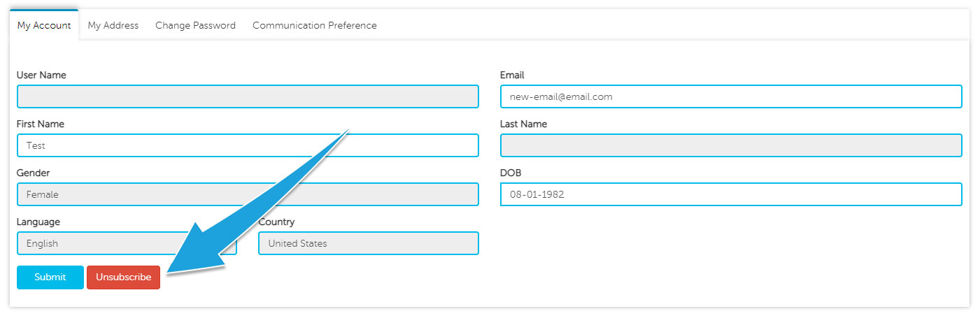
Task: Focus the Email field containing new-email@email.com
Action: coord(731,96)
